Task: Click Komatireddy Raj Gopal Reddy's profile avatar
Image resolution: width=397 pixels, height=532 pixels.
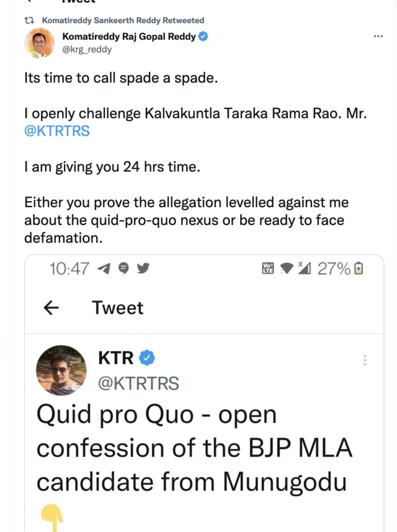Action: pyautogui.click(x=39, y=43)
